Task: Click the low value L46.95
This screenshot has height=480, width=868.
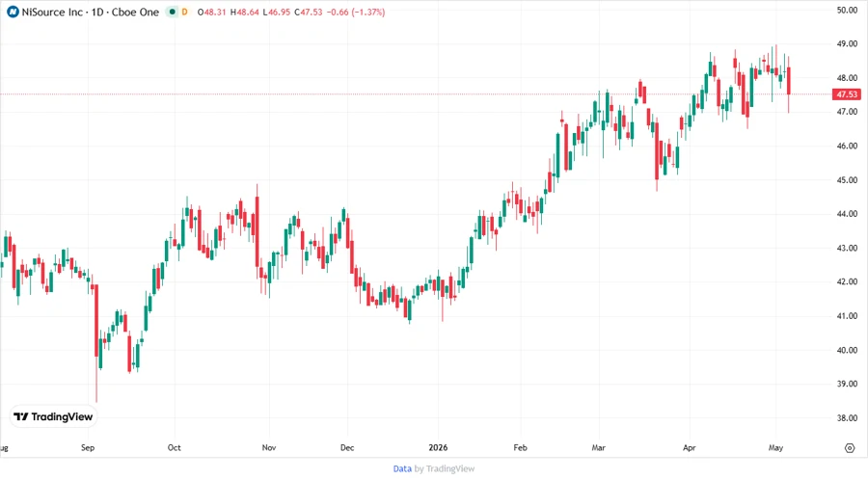Action: (276, 12)
